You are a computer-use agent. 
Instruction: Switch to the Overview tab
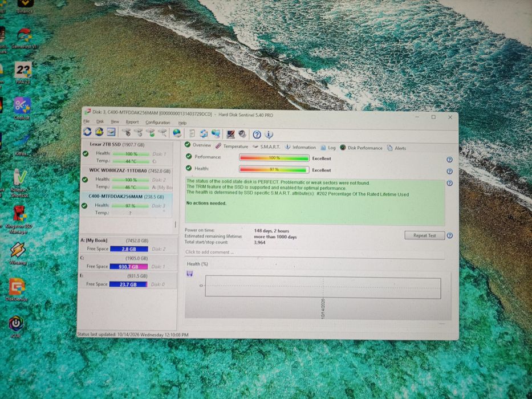tap(198, 145)
